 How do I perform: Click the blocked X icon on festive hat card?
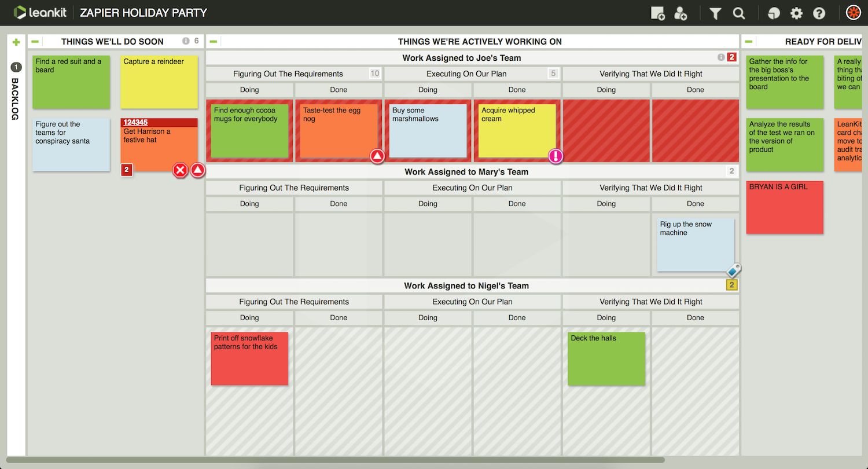click(x=181, y=170)
